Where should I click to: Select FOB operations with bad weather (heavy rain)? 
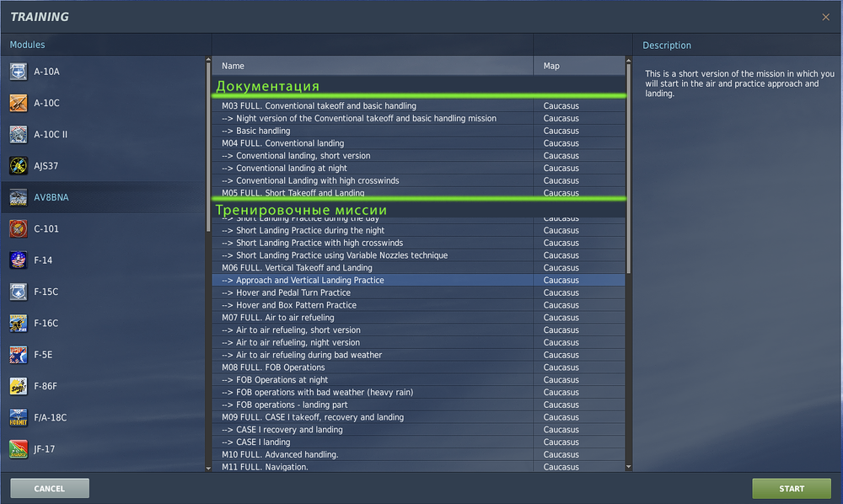[418, 392]
